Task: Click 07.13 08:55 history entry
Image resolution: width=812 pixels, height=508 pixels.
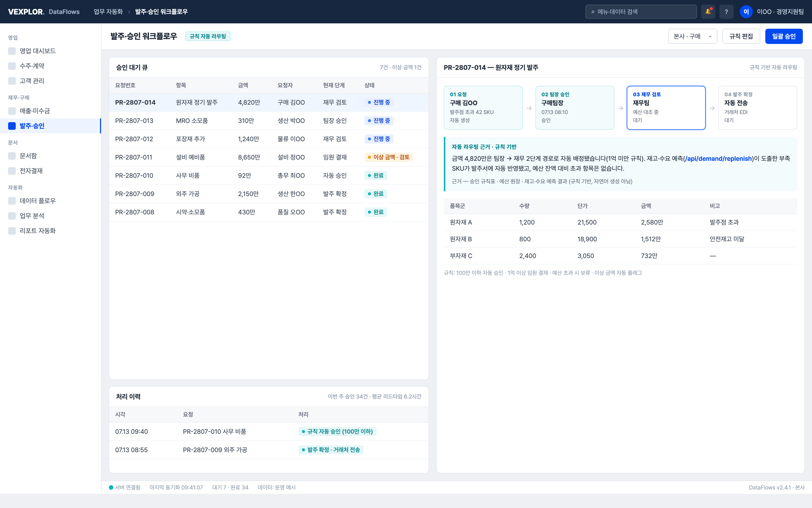Action: tap(269, 450)
